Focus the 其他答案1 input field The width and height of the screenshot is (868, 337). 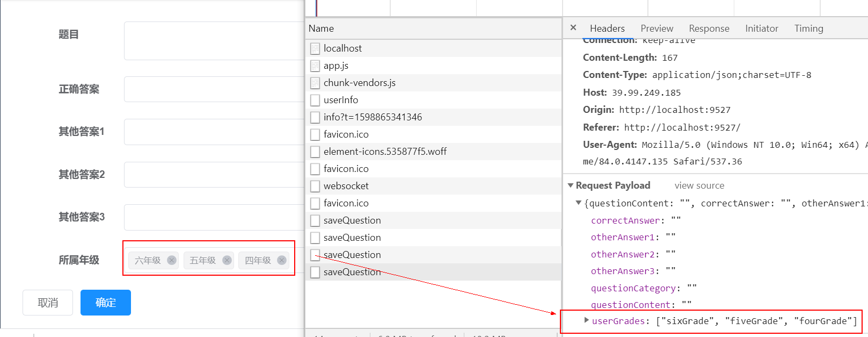(x=214, y=132)
